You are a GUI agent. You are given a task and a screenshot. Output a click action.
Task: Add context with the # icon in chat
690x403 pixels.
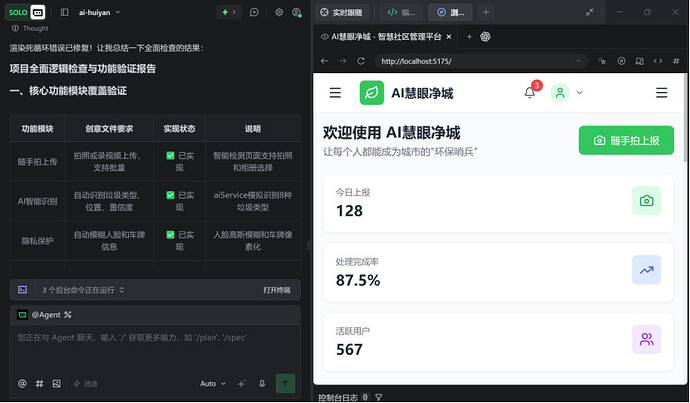coord(39,384)
